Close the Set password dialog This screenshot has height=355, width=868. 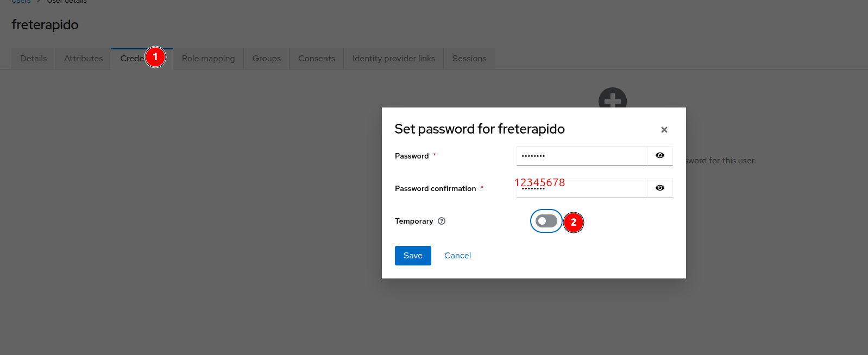pyautogui.click(x=664, y=130)
